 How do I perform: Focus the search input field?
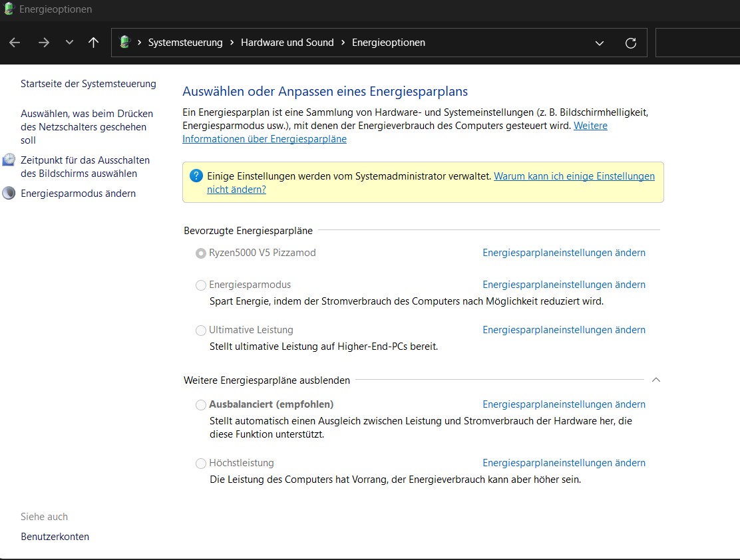pos(697,43)
